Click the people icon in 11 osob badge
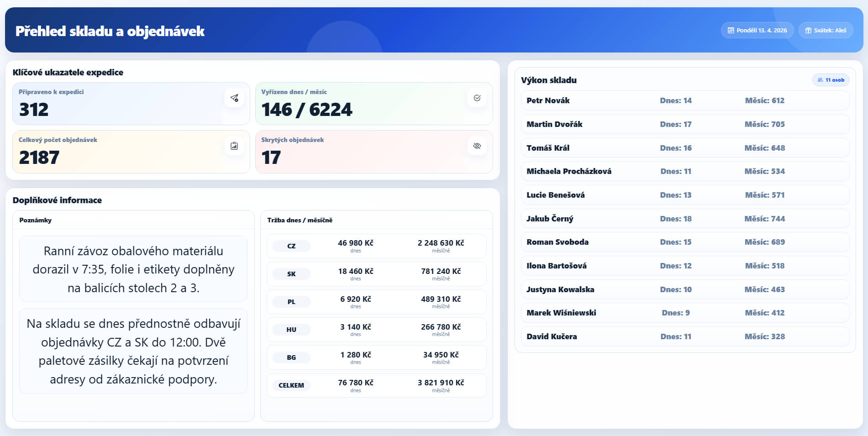 (x=820, y=80)
